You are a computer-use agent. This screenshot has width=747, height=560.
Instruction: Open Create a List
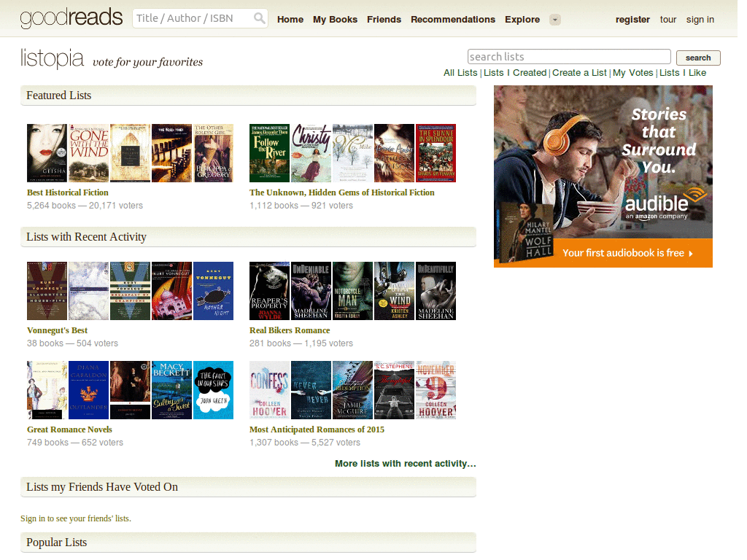579,72
